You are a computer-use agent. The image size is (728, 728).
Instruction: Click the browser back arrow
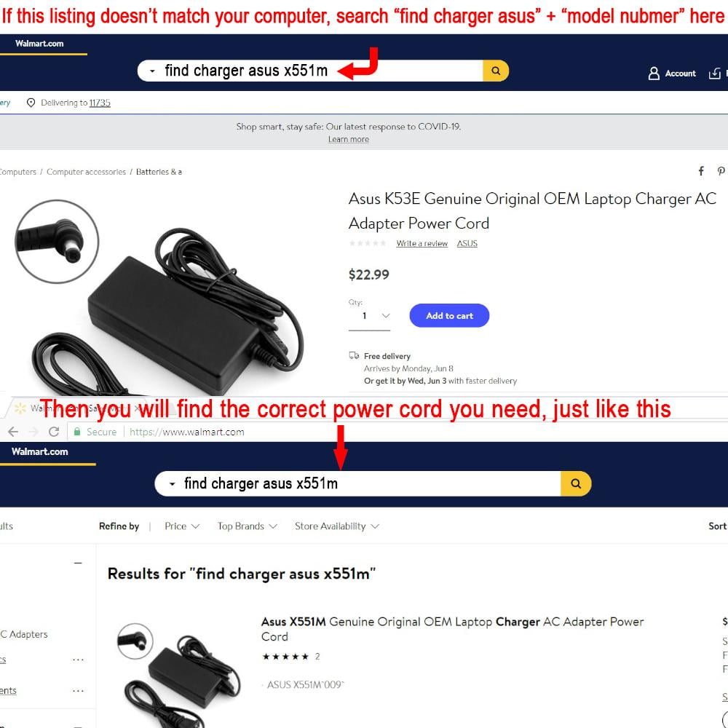(13, 432)
